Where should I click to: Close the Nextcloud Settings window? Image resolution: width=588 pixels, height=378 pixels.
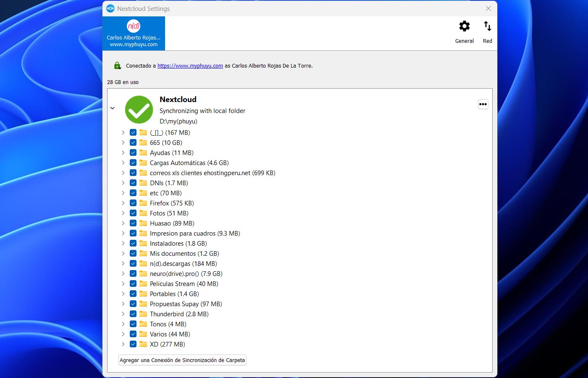488,8
